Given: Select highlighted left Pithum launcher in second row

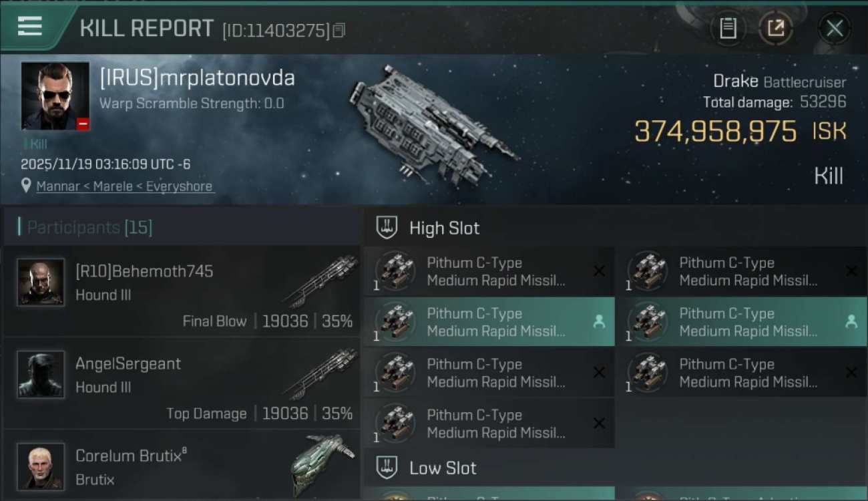Looking at the screenshot, I should 489,322.
